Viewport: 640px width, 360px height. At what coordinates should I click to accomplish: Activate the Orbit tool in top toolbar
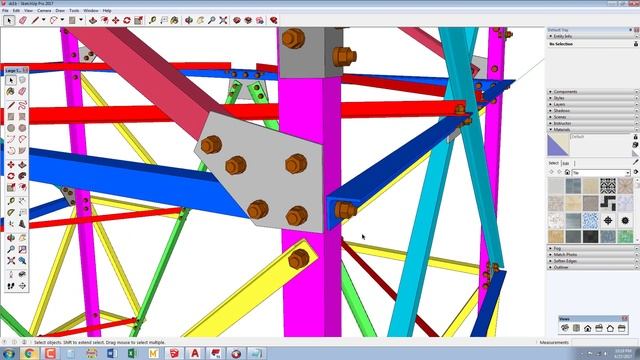pyautogui.click(x=189, y=20)
